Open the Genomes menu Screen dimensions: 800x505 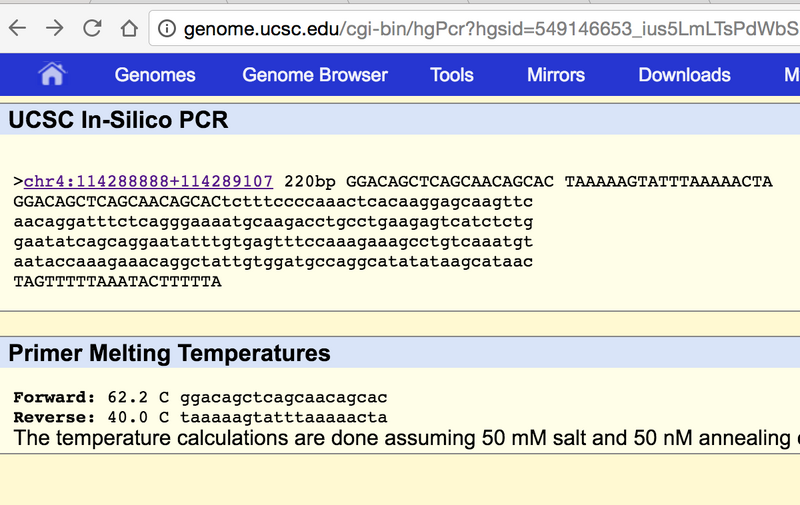155,75
